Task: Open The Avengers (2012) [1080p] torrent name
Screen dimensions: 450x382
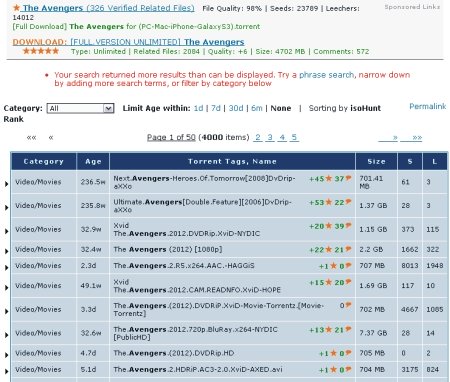Action: pyautogui.click(x=168, y=249)
